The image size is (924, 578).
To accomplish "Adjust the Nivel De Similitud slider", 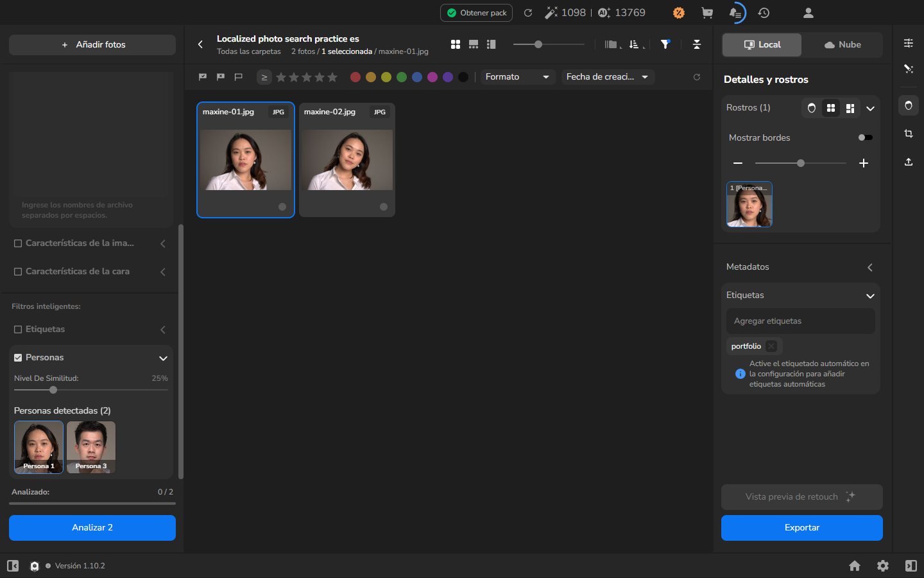I will 90,390.
